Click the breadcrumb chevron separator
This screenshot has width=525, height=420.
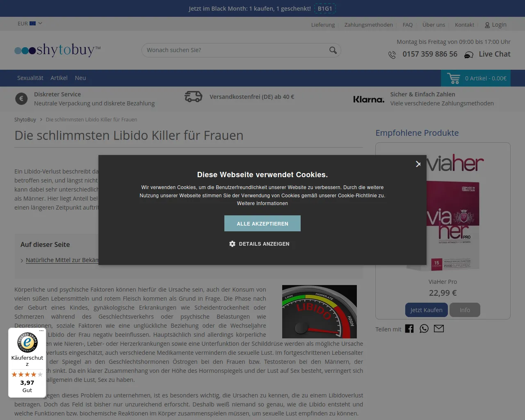coord(41,120)
